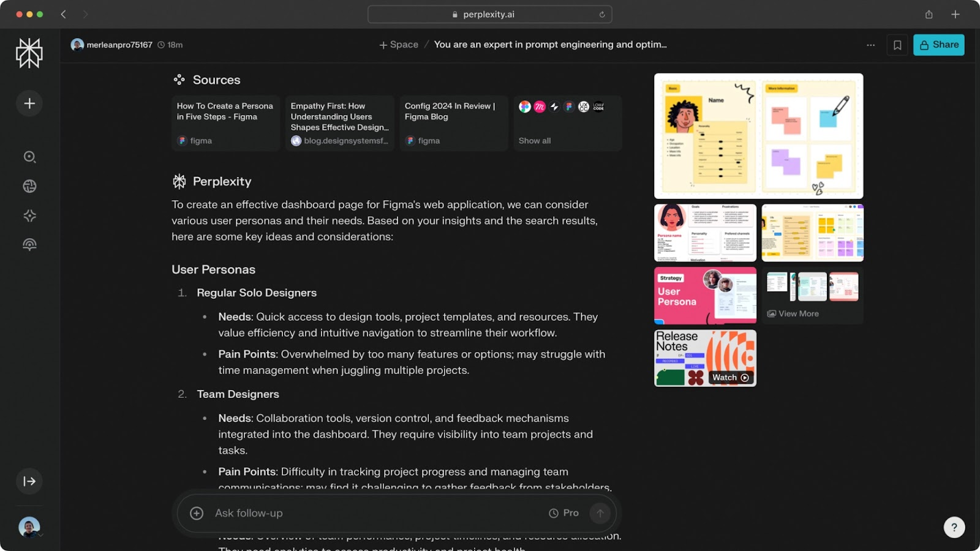
Task: Bookmark this thread
Action: (x=897, y=45)
